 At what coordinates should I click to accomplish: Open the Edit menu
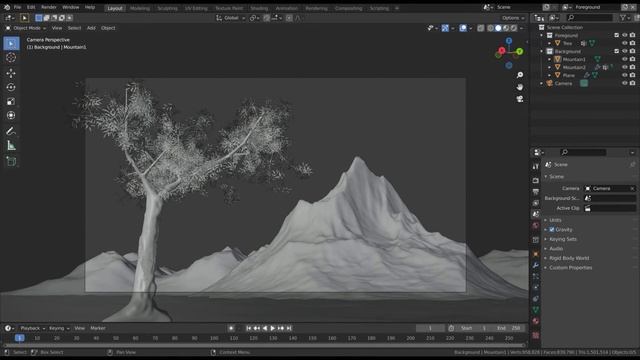click(x=31, y=7)
